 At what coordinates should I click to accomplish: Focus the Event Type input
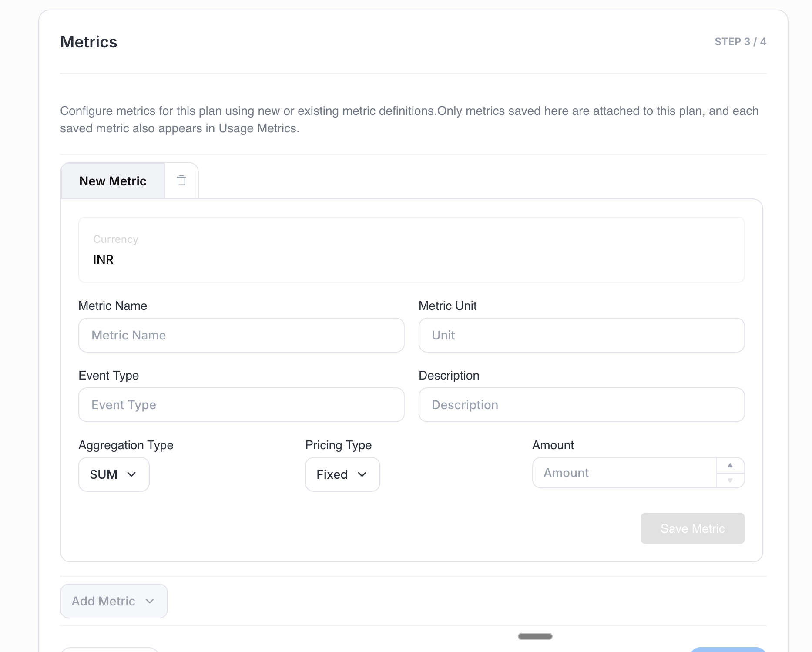point(242,405)
